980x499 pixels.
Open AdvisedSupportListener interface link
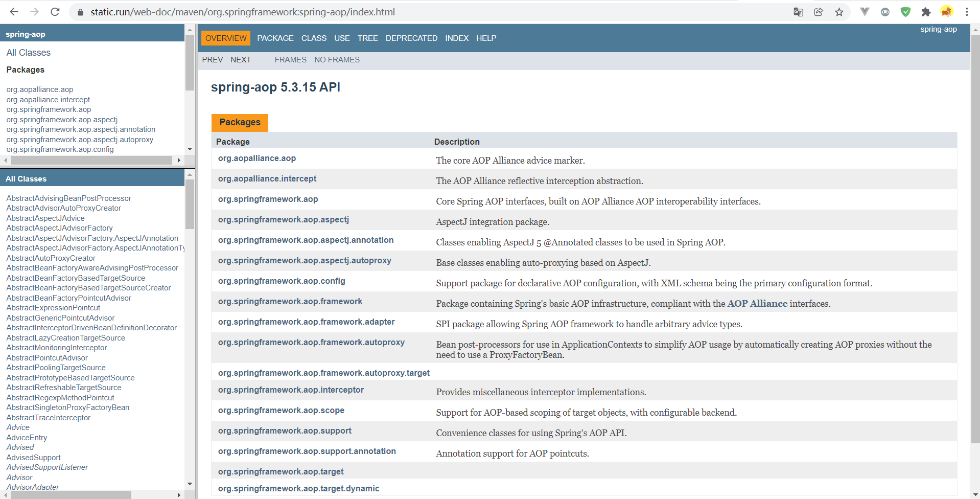click(x=47, y=467)
